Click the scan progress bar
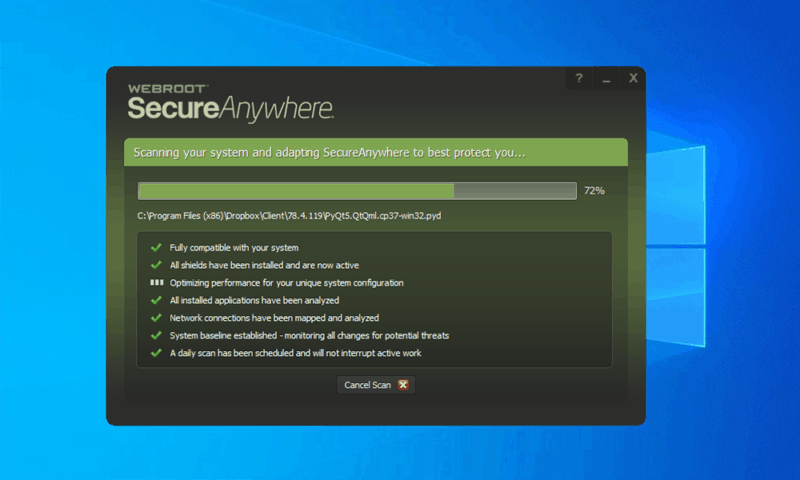Image resolution: width=800 pixels, height=480 pixels. pyautogui.click(x=357, y=191)
